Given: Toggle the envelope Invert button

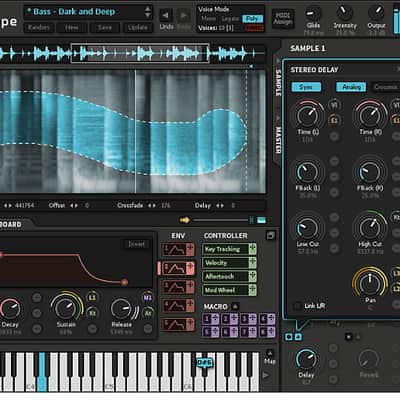Looking at the screenshot, I should tap(136, 244).
